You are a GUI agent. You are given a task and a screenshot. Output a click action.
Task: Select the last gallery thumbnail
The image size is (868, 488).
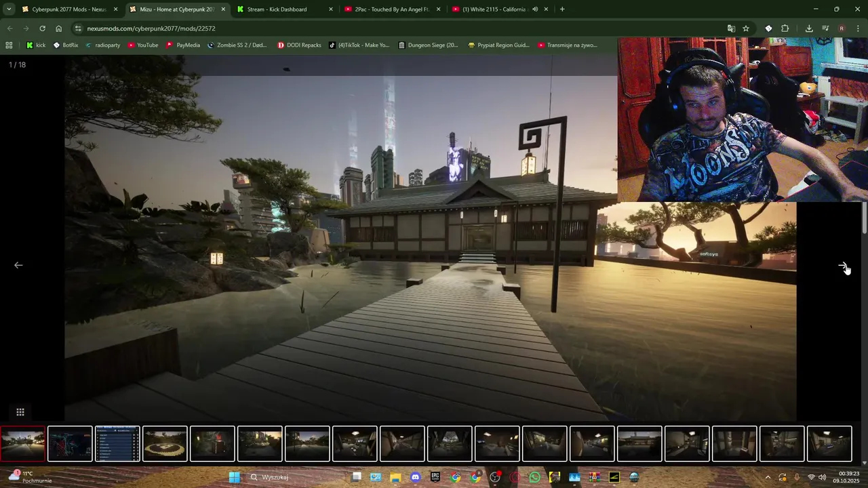pos(829,444)
